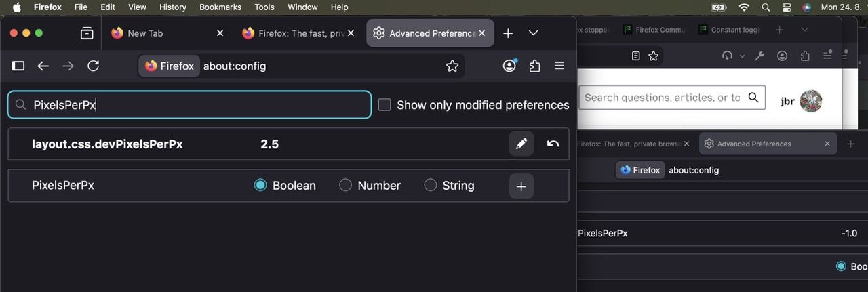Click Firefox identity badge in lower window
The height and width of the screenshot is (292, 868).
tap(639, 170)
